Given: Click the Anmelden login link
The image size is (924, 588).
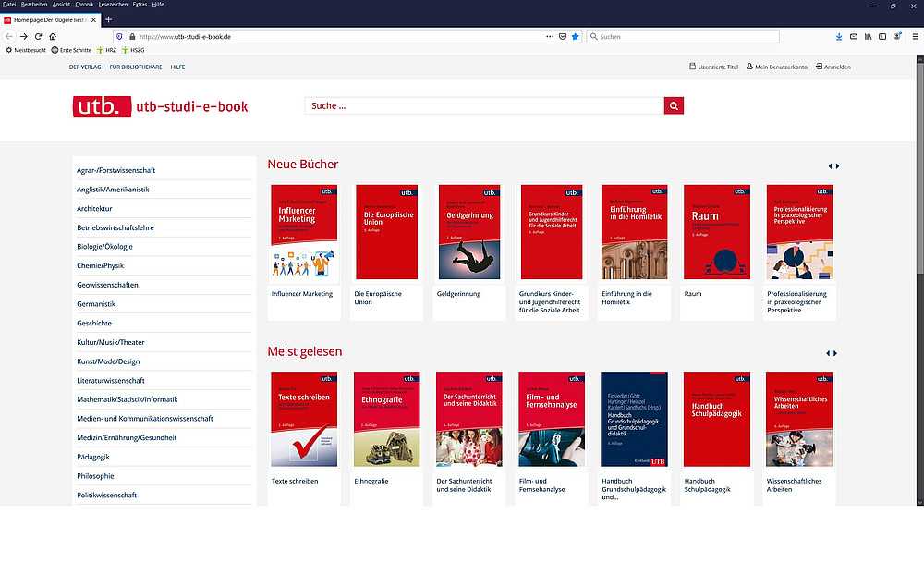Looking at the screenshot, I should (833, 67).
